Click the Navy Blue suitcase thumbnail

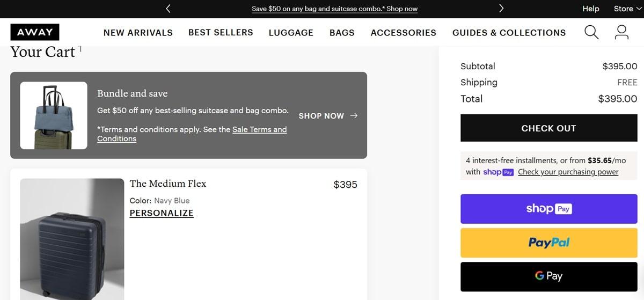[x=72, y=239]
